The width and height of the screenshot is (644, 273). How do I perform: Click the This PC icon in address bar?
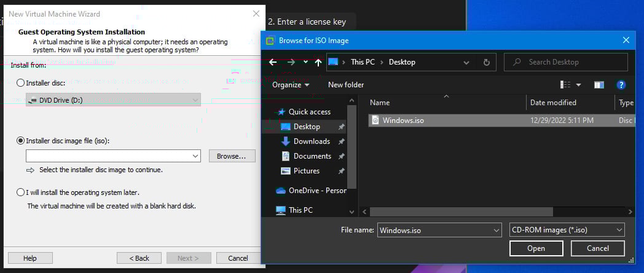333,62
